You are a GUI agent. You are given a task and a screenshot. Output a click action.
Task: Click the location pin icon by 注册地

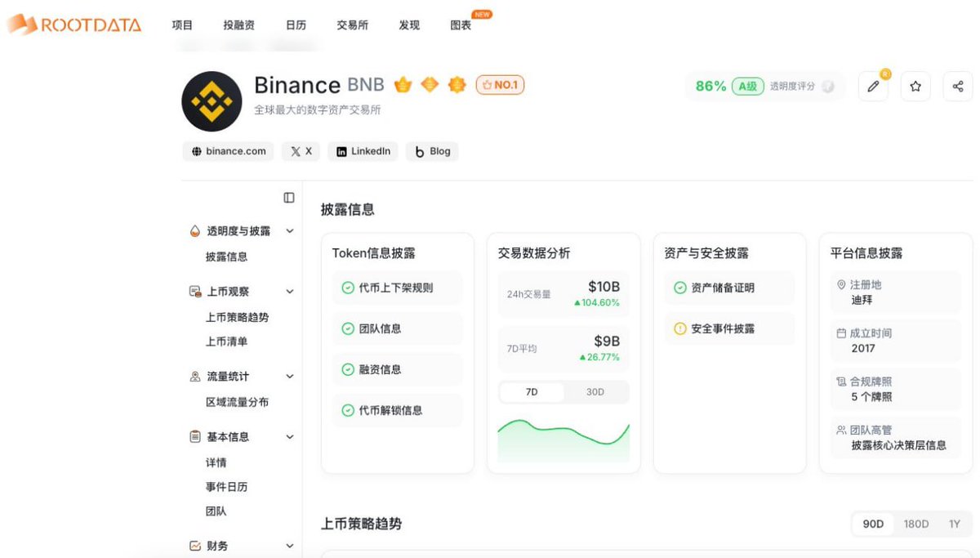click(x=841, y=285)
